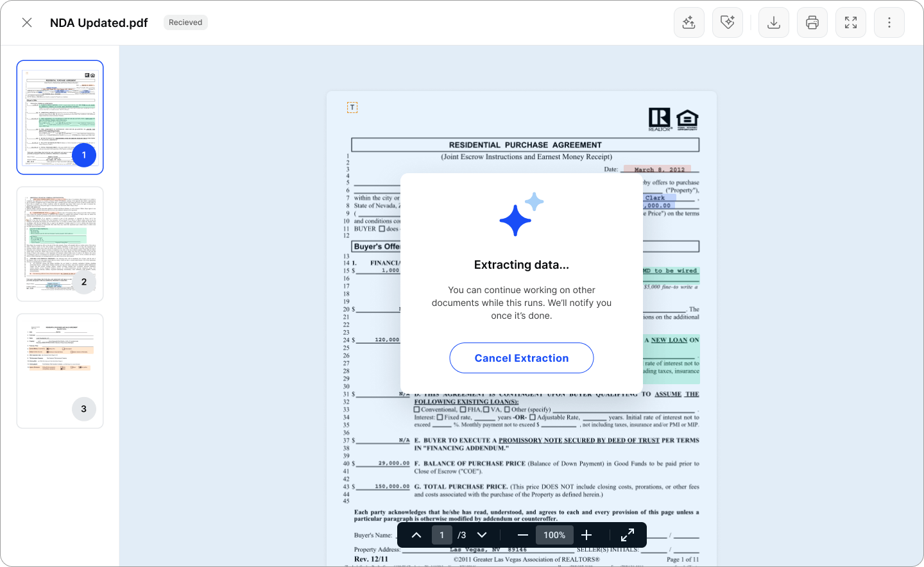Zoom in using the plus icon
The image size is (924, 567).
pyautogui.click(x=586, y=534)
